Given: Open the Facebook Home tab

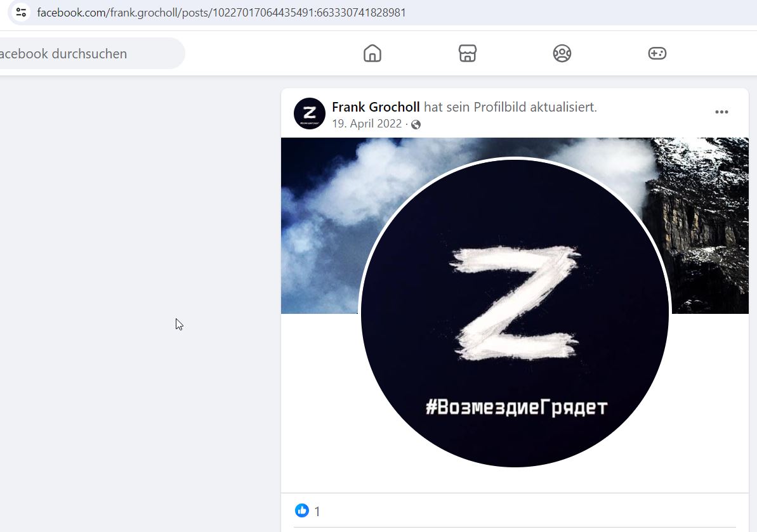Looking at the screenshot, I should [372, 53].
